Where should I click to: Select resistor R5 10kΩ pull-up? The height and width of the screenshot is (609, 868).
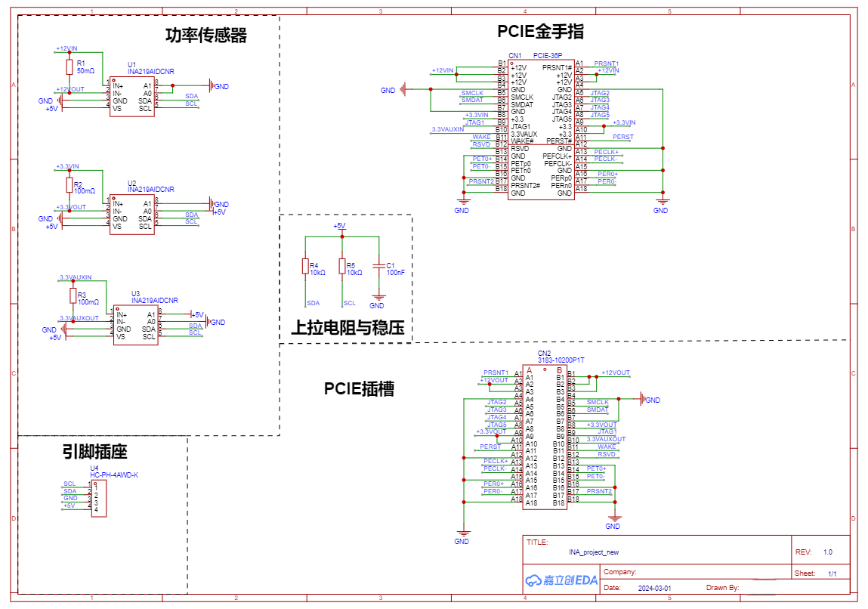pos(342,266)
